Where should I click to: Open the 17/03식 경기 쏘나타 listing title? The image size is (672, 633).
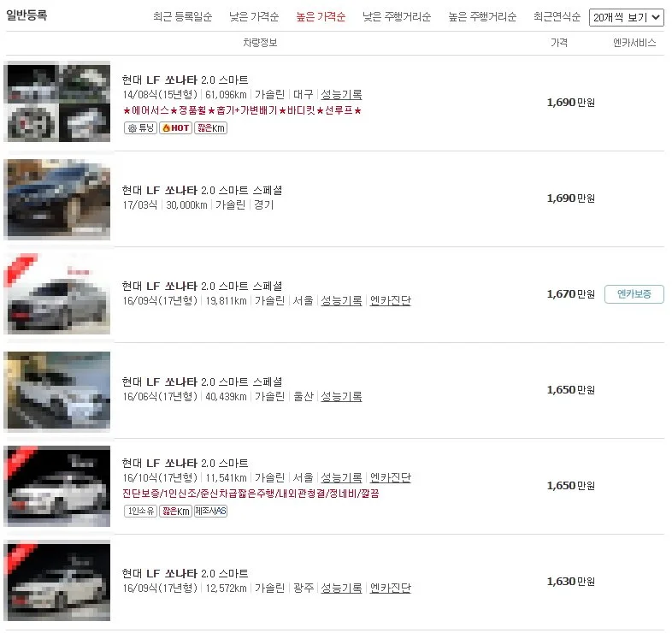[203, 191]
